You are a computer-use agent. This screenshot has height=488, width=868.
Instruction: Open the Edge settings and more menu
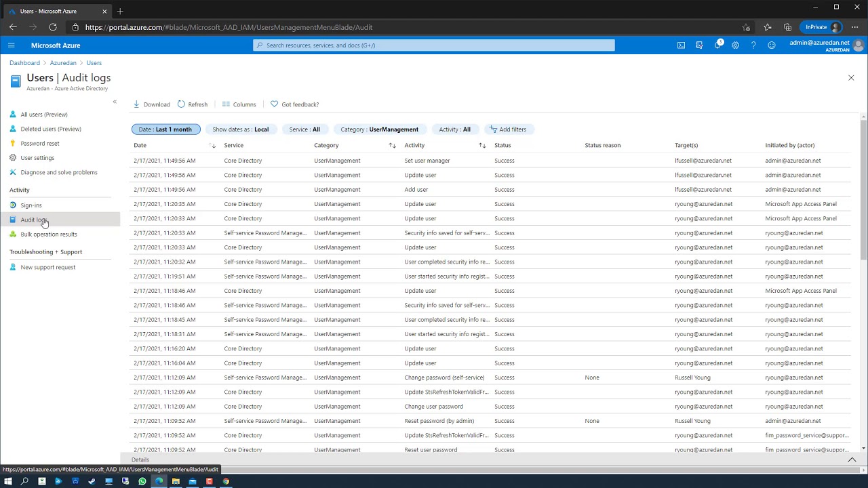click(854, 27)
